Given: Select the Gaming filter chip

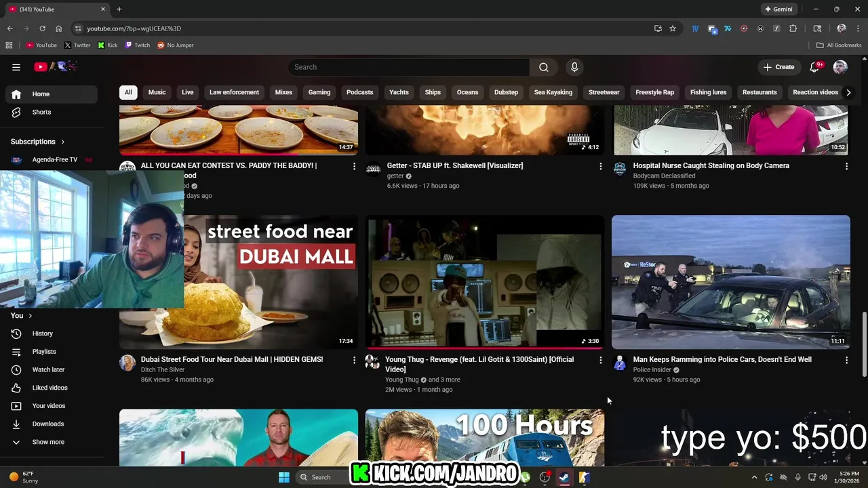Looking at the screenshot, I should pos(319,92).
